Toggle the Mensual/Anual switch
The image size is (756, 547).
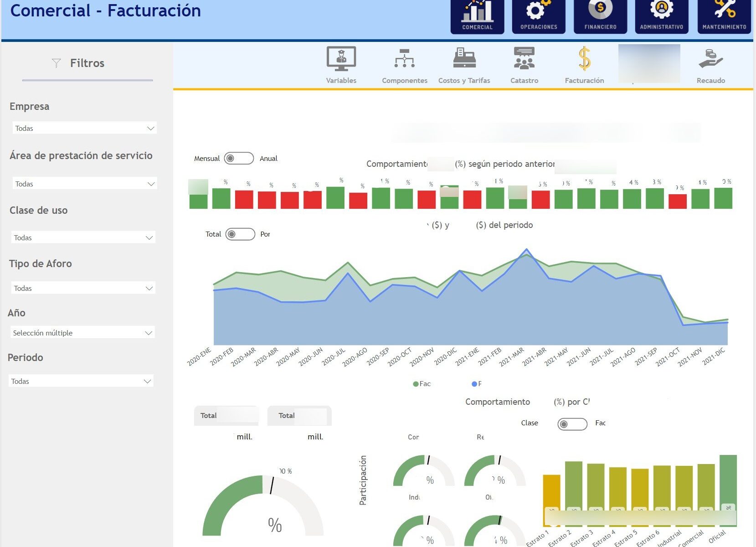[239, 158]
